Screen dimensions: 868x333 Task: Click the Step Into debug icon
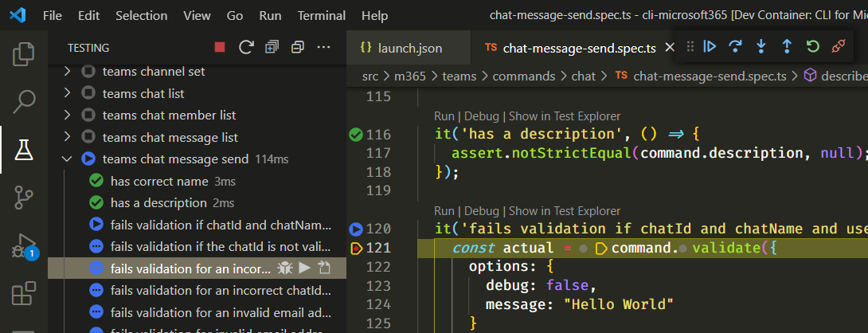click(x=760, y=47)
